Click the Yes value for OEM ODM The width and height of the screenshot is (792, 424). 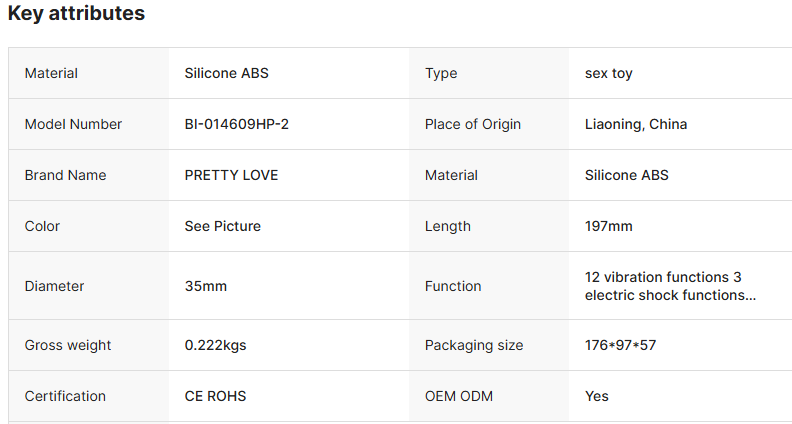(597, 396)
